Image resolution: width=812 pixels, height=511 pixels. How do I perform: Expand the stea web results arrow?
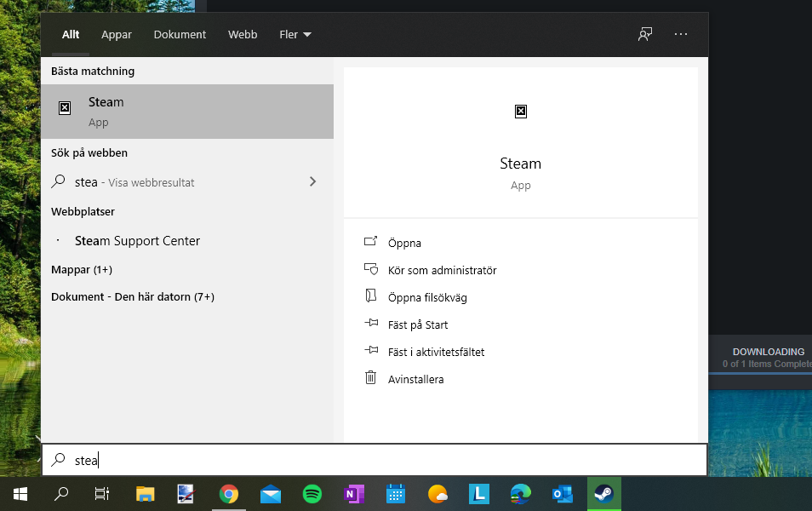point(312,181)
